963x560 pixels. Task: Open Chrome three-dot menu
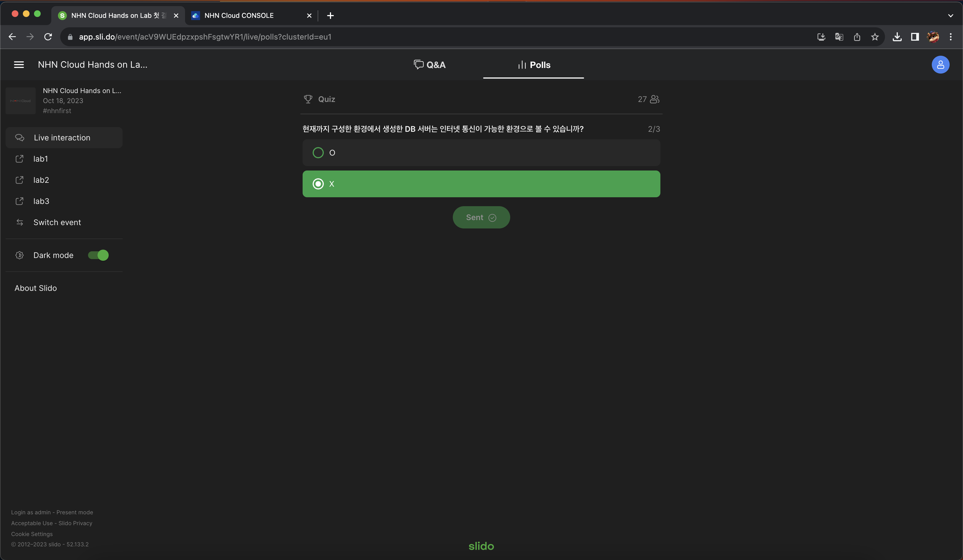click(951, 37)
